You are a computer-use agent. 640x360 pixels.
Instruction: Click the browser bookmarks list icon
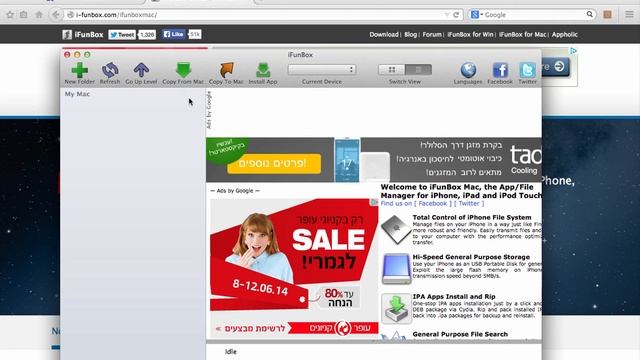pos(24,15)
